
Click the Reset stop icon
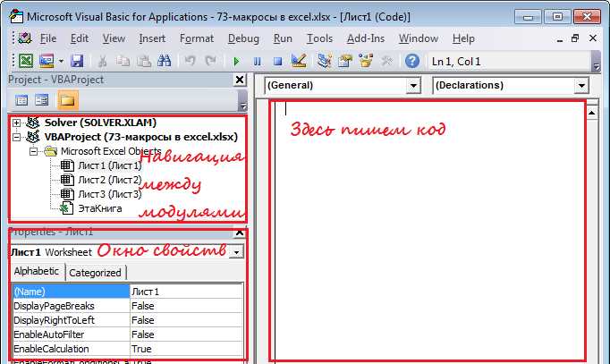[x=278, y=62]
